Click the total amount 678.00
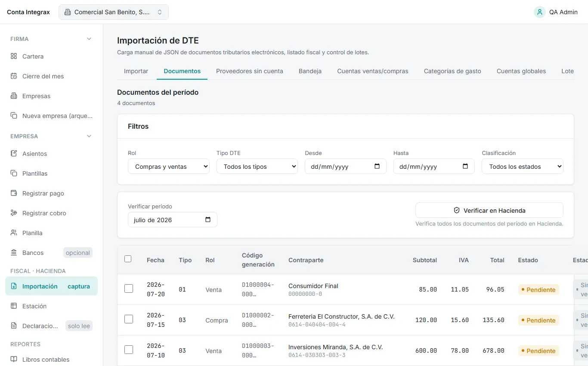Viewport: 588px width, 366px height. click(x=493, y=351)
